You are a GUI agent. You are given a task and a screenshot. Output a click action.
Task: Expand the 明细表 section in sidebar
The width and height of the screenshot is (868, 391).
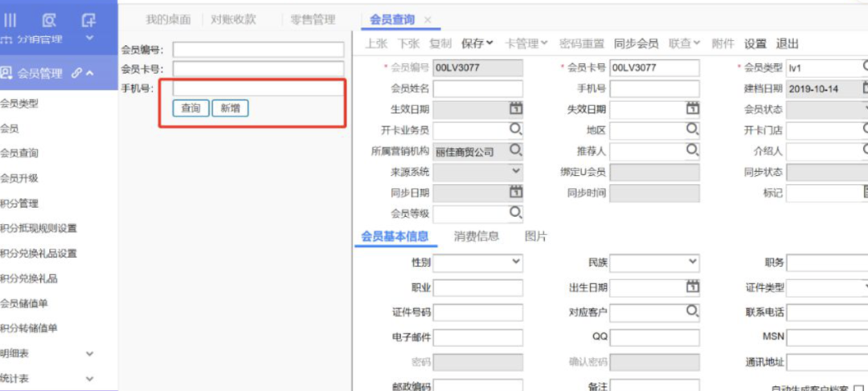89,353
